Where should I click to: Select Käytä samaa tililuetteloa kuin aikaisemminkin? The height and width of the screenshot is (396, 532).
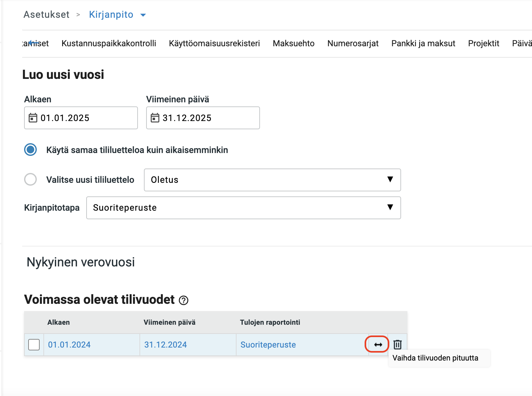click(x=30, y=150)
